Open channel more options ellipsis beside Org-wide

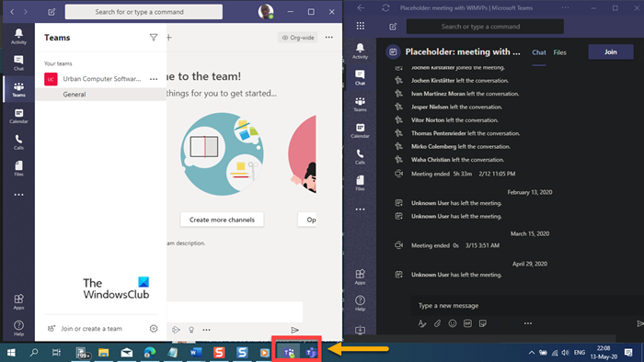[x=329, y=38]
